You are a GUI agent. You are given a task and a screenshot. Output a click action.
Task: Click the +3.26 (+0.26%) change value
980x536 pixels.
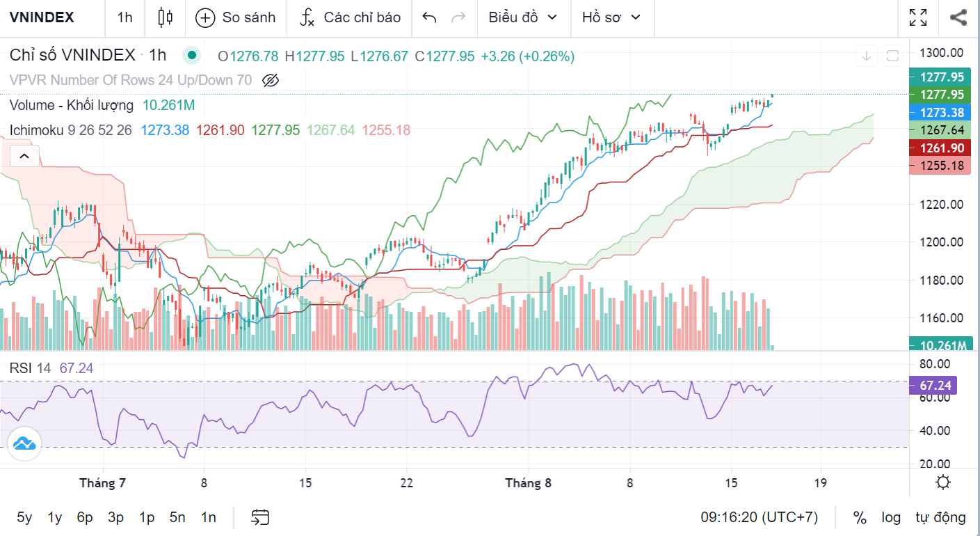pos(528,56)
